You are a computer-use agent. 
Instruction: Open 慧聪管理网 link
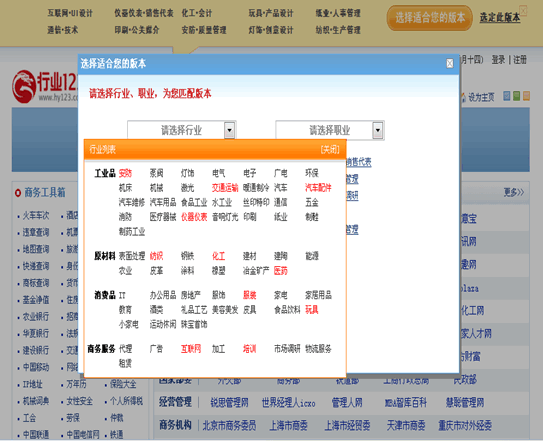coord(465,403)
